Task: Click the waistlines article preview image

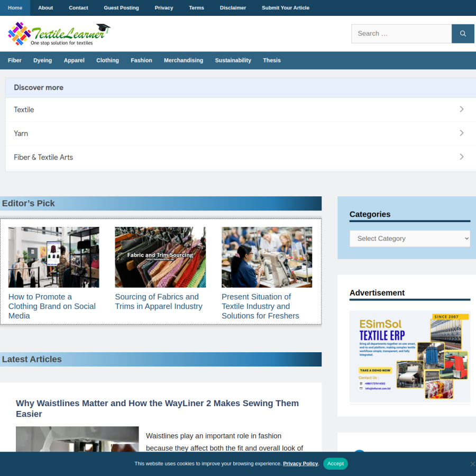Action: tap(77, 439)
